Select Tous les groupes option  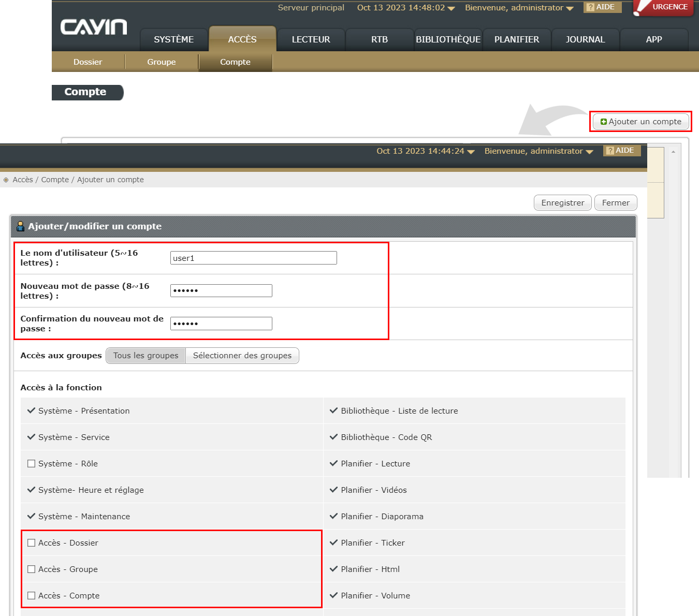coord(145,356)
